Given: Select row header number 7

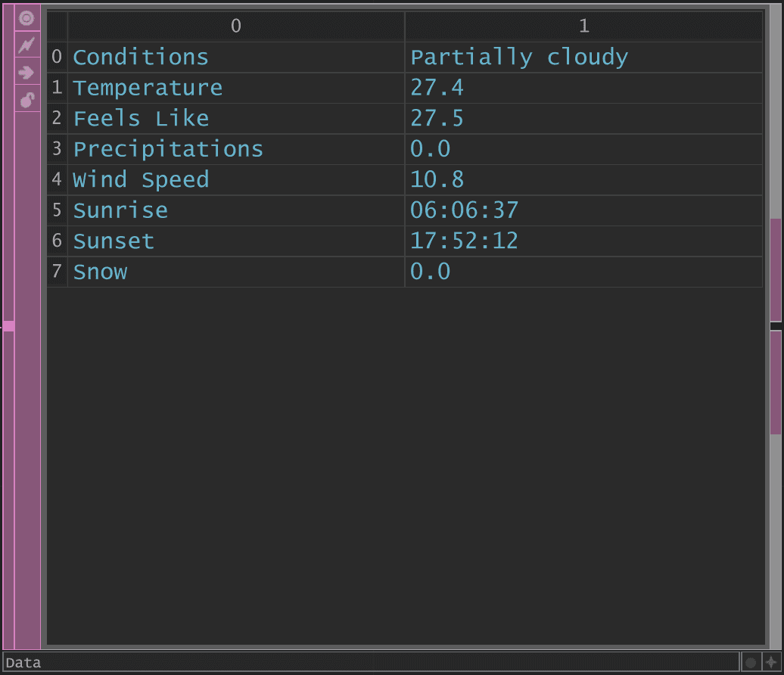Looking at the screenshot, I should 57,272.
